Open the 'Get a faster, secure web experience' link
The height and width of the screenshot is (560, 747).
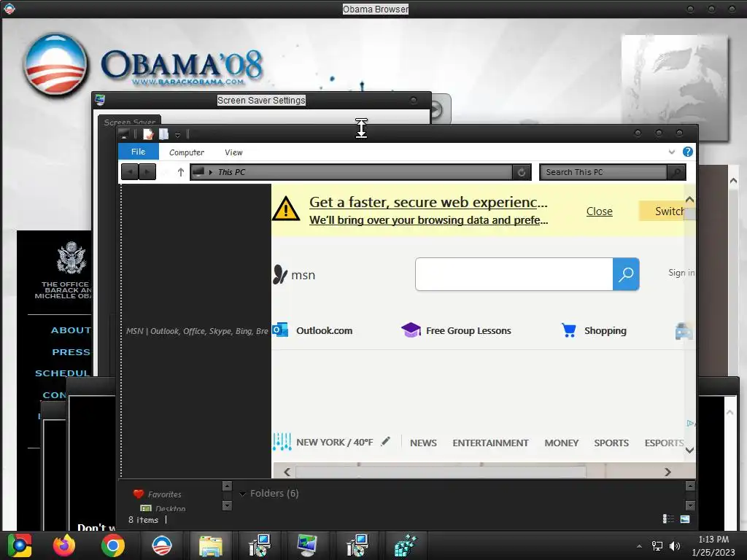click(427, 203)
